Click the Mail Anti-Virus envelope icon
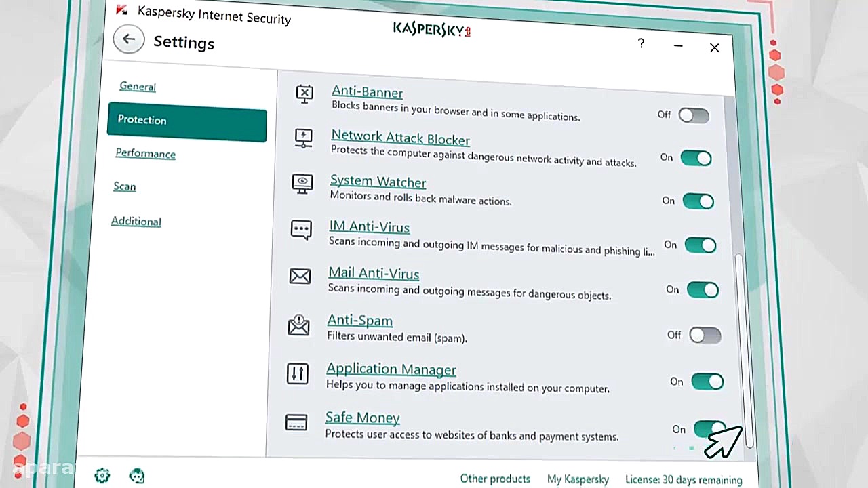The height and width of the screenshot is (488, 868). (300, 276)
